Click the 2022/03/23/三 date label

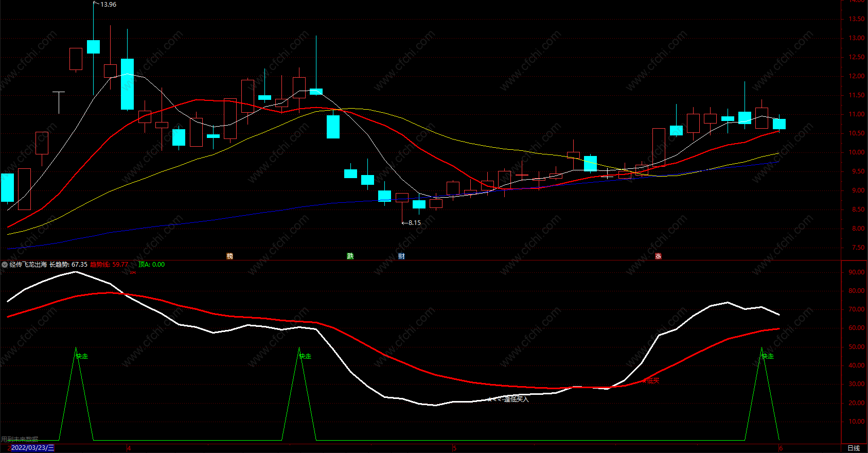pyautogui.click(x=32, y=448)
